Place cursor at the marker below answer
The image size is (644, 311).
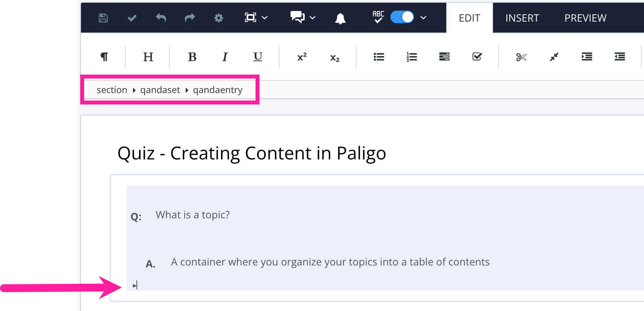(x=135, y=285)
